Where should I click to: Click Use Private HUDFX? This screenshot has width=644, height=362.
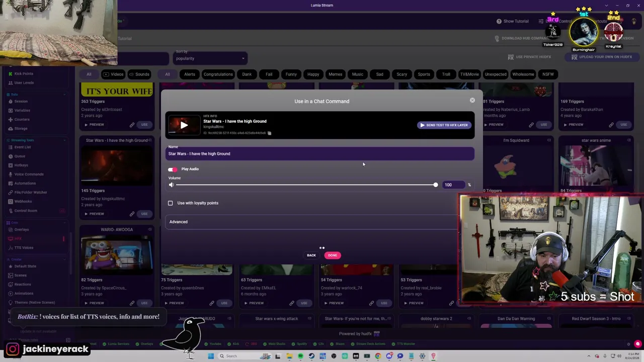point(530,57)
